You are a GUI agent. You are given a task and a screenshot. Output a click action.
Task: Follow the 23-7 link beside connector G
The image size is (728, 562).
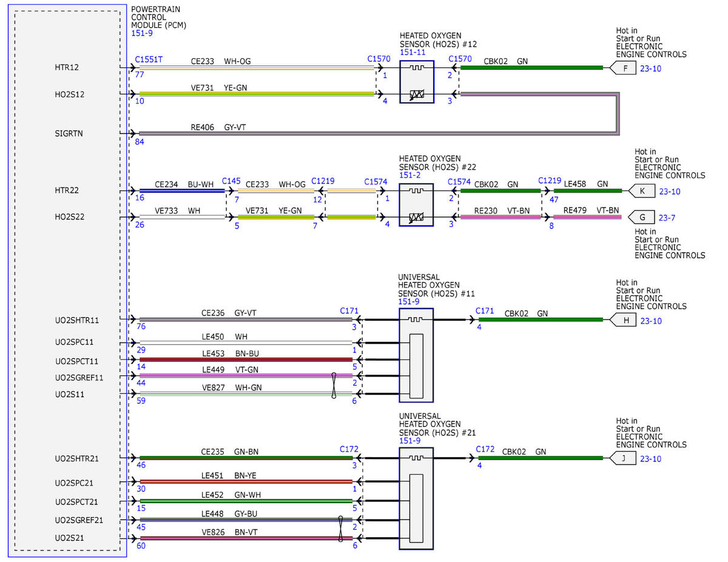click(668, 217)
